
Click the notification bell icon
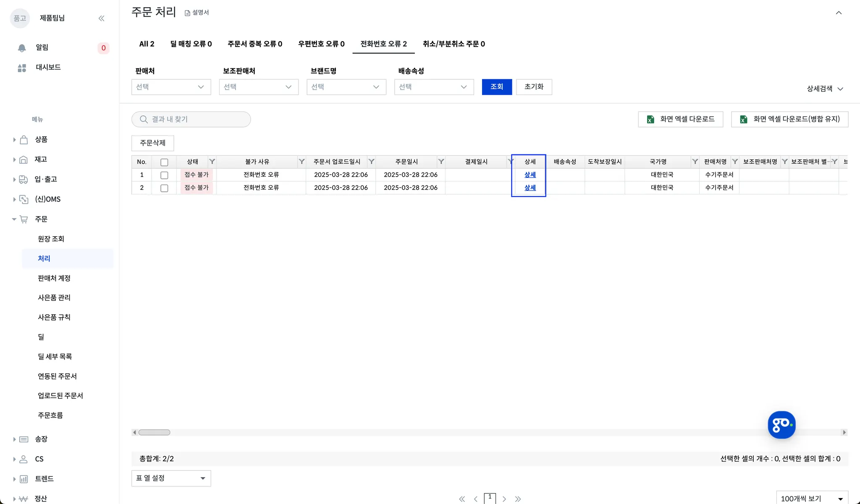click(22, 48)
